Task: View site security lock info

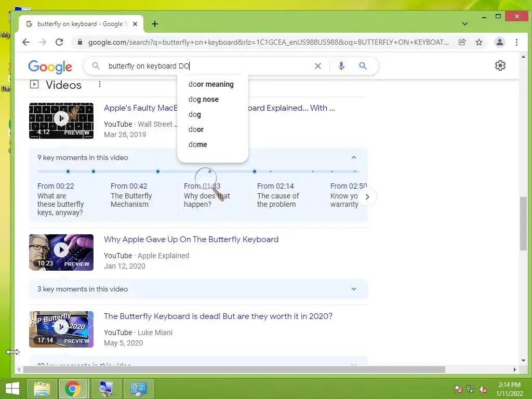Action: pyautogui.click(x=79, y=42)
